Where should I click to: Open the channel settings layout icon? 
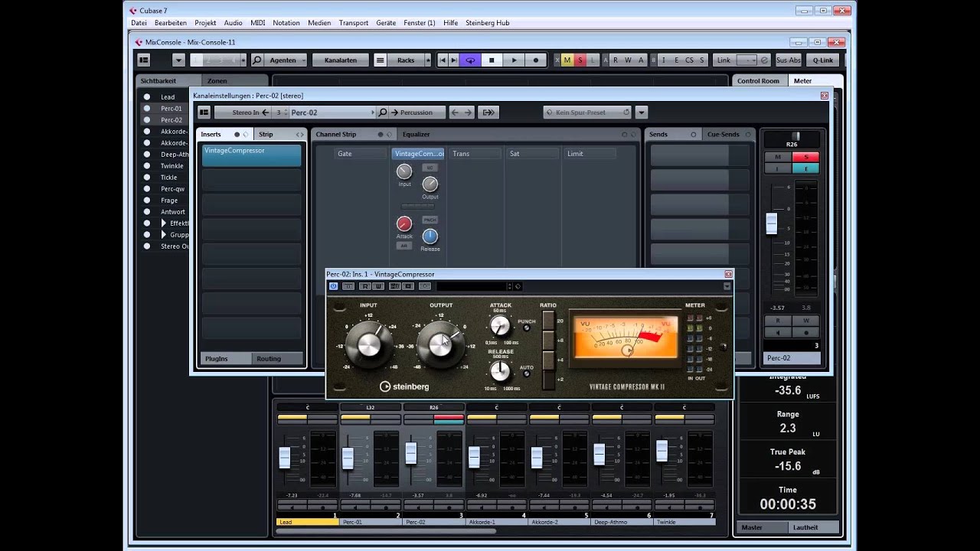coord(204,112)
